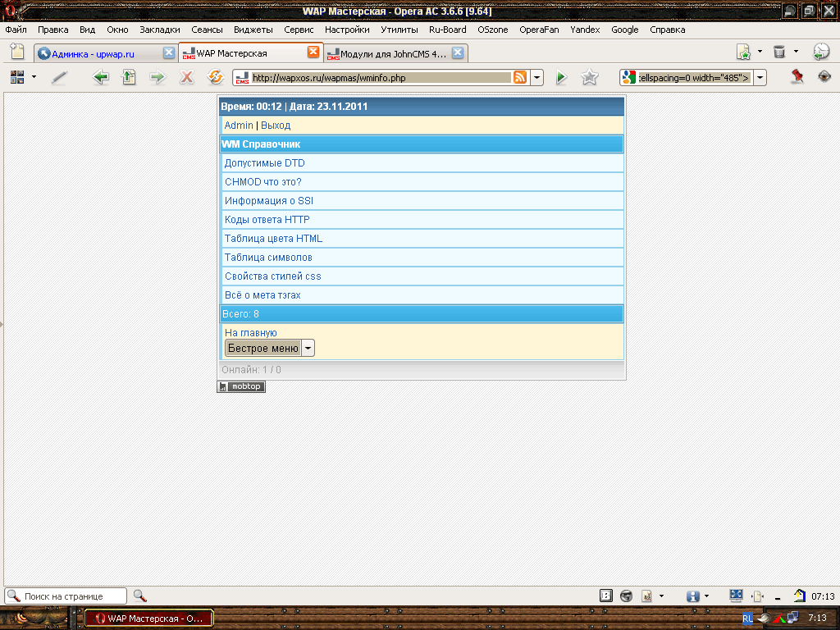Click the grey globe icon in status bar
The width and height of the screenshot is (840, 630).
(626, 596)
